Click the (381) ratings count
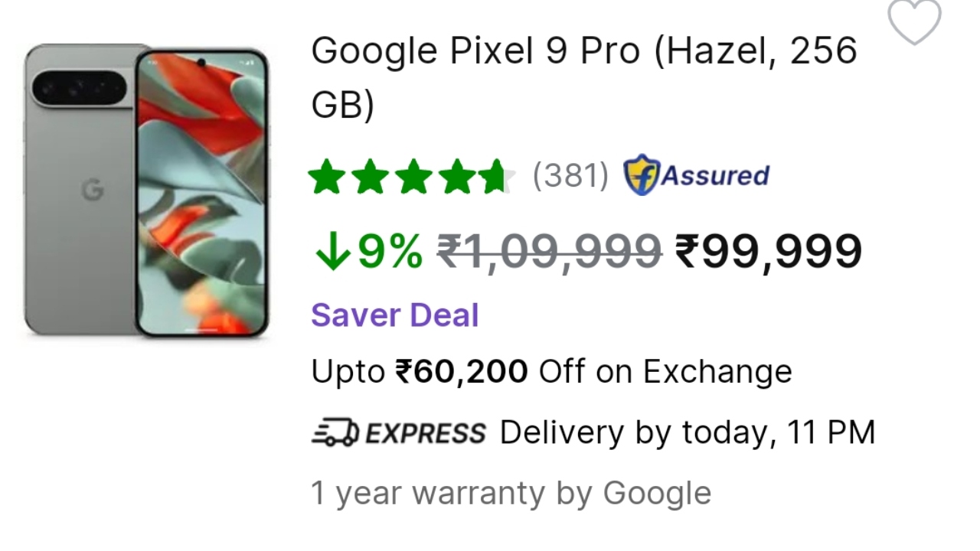980x551 pixels. [570, 176]
